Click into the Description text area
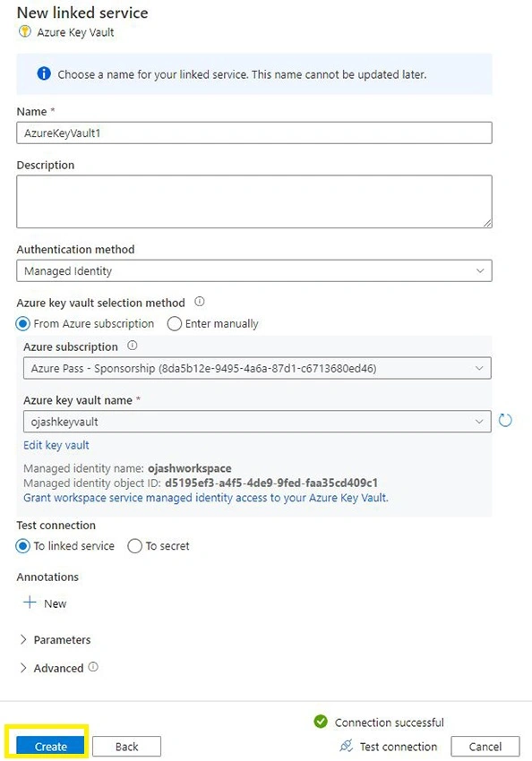532x761 pixels. pyautogui.click(x=254, y=201)
